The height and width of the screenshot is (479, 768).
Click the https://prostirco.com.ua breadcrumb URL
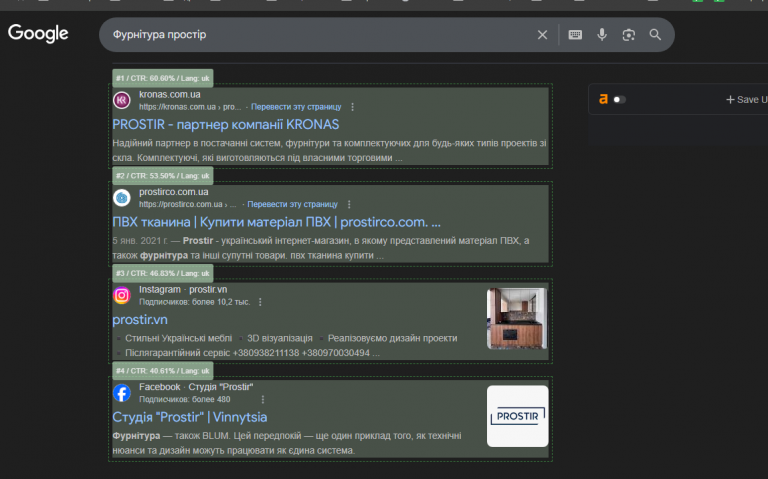pos(187,204)
